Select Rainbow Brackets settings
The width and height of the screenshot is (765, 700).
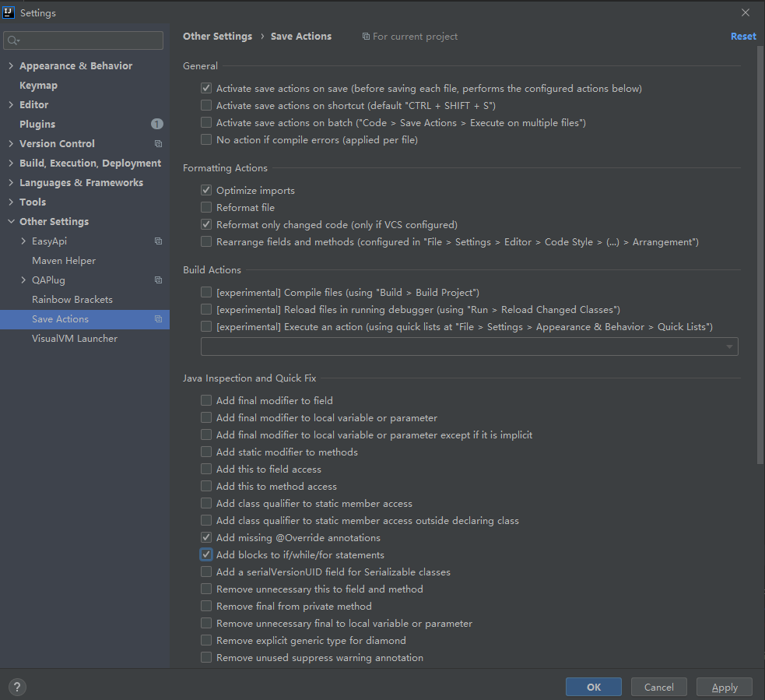coord(72,300)
